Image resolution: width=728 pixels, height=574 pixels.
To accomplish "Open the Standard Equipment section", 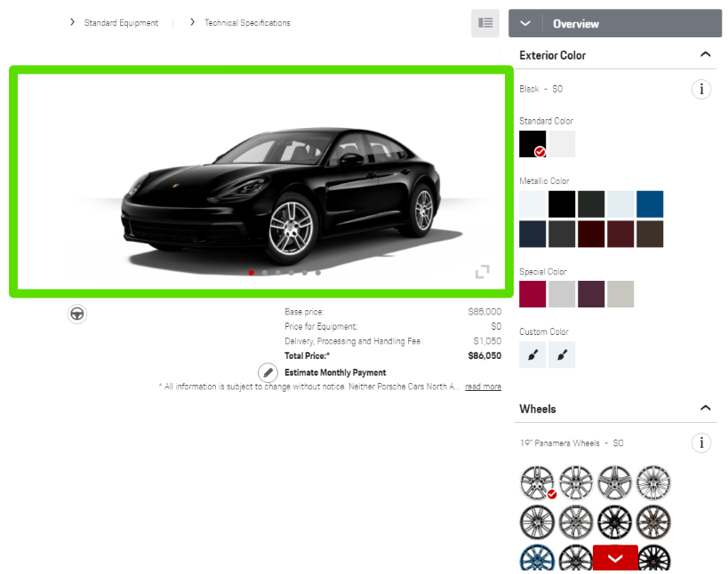I will [x=121, y=23].
